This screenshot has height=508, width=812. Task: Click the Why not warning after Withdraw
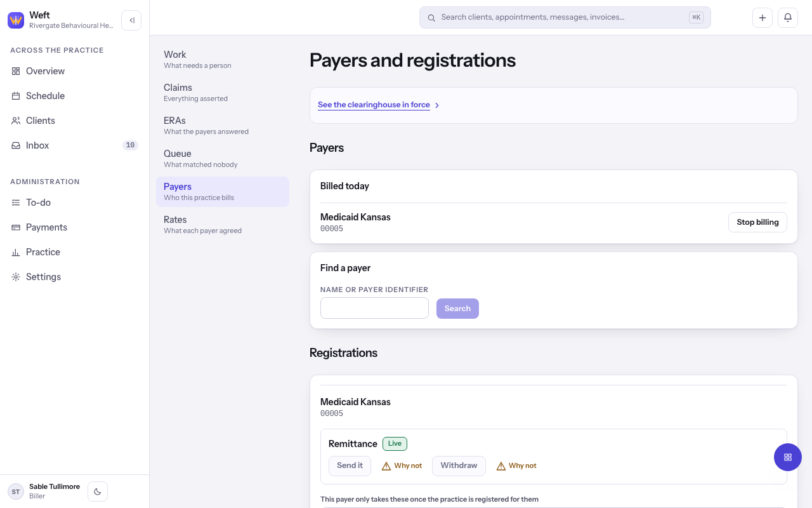point(516,466)
